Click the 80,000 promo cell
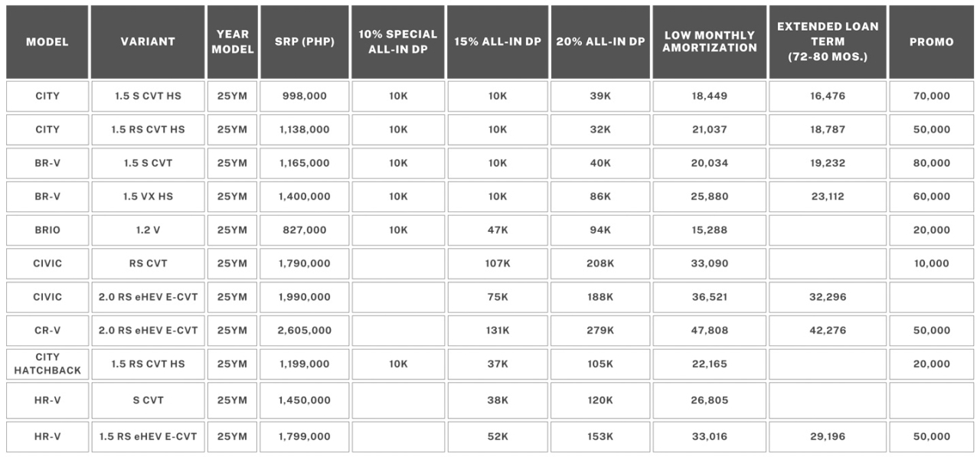 pos(931,163)
